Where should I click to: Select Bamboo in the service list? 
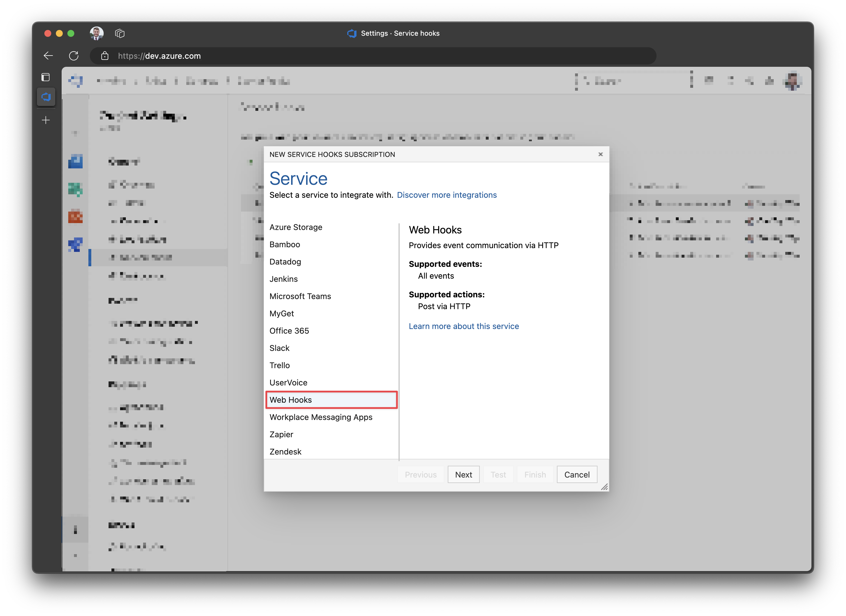pos(331,244)
